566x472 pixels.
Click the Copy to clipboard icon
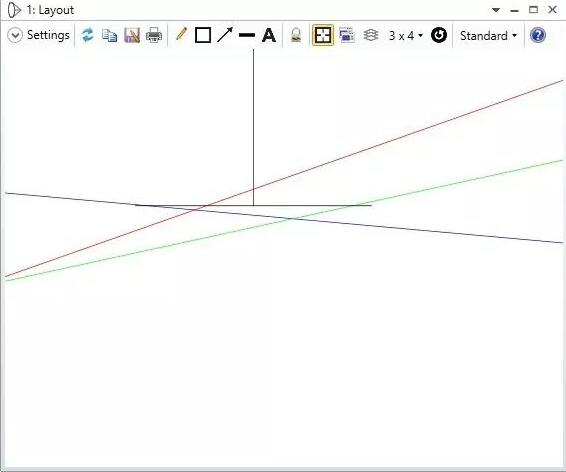coord(109,35)
